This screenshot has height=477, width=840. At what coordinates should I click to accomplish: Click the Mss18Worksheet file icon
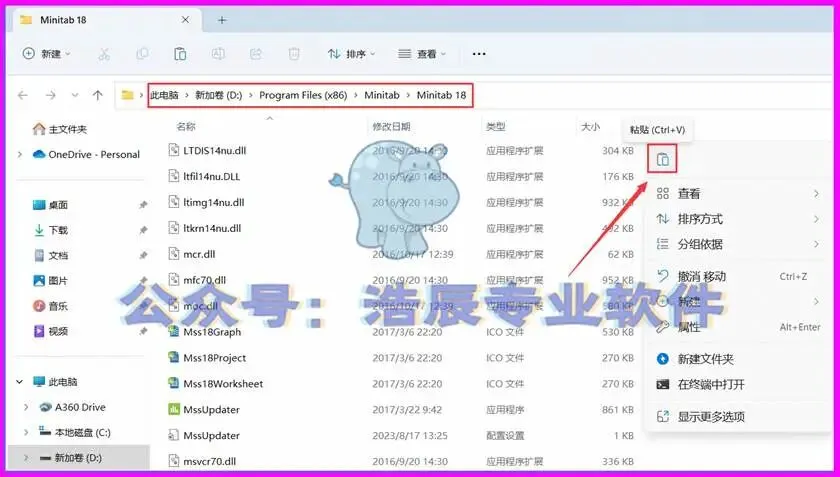[173, 383]
